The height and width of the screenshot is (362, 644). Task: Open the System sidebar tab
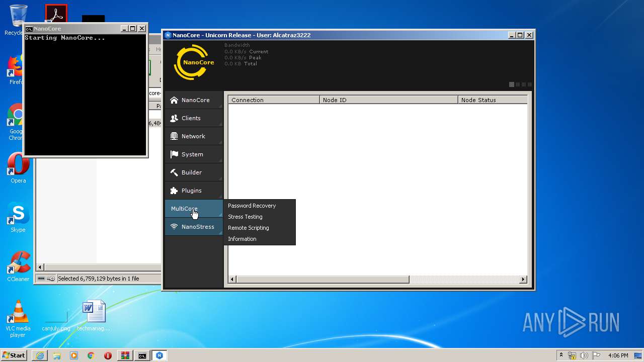[194, 154]
